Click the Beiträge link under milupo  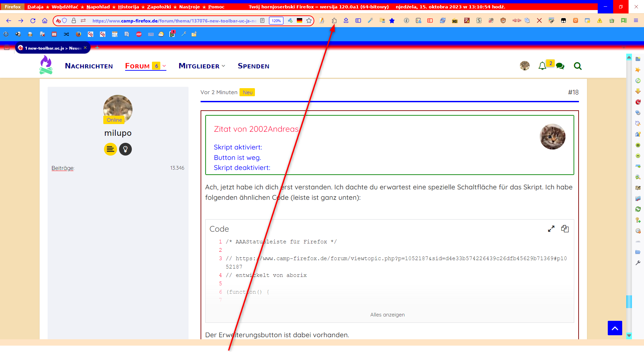point(62,168)
